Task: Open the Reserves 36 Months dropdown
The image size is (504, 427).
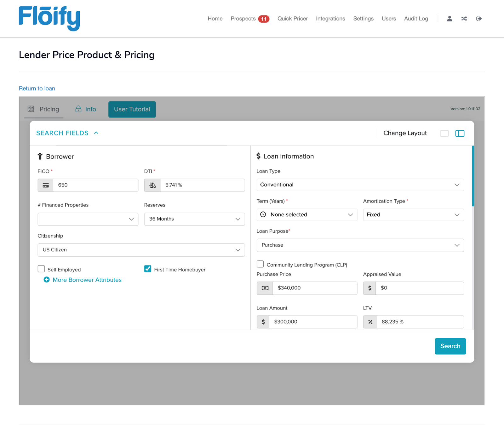Action: click(x=194, y=219)
